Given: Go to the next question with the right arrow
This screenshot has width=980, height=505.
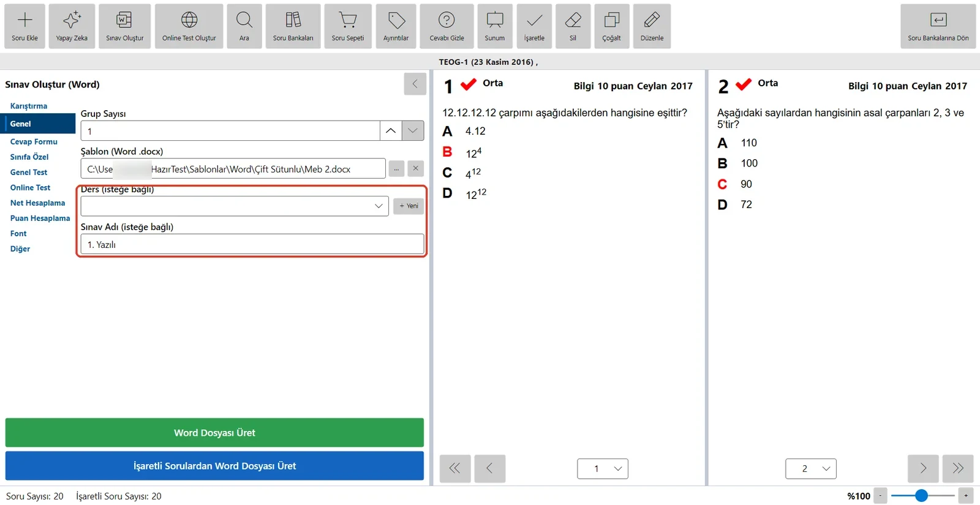Looking at the screenshot, I should [923, 469].
